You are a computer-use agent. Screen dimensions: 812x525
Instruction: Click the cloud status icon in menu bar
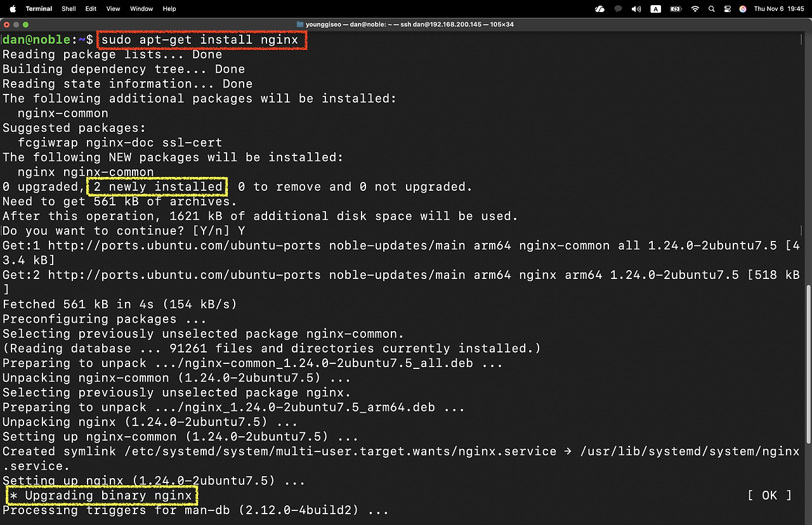pos(599,9)
